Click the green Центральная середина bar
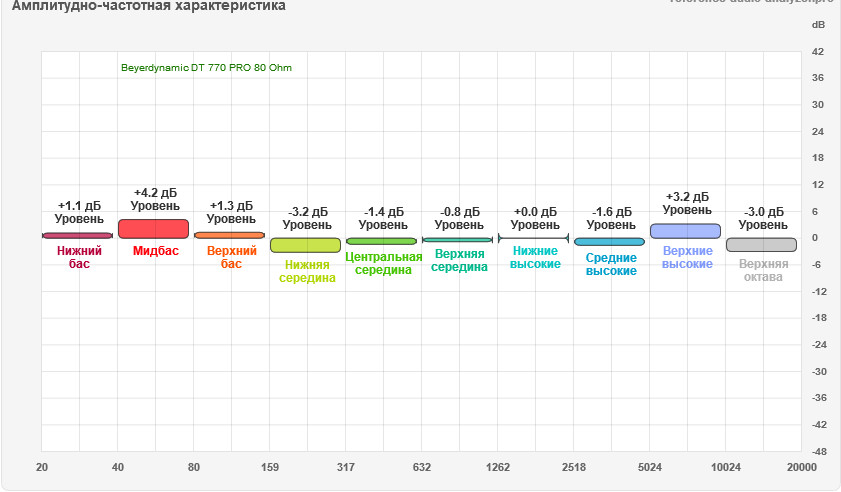This screenshot has width=841, height=492. pyautogui.click(x=381, y=241)
